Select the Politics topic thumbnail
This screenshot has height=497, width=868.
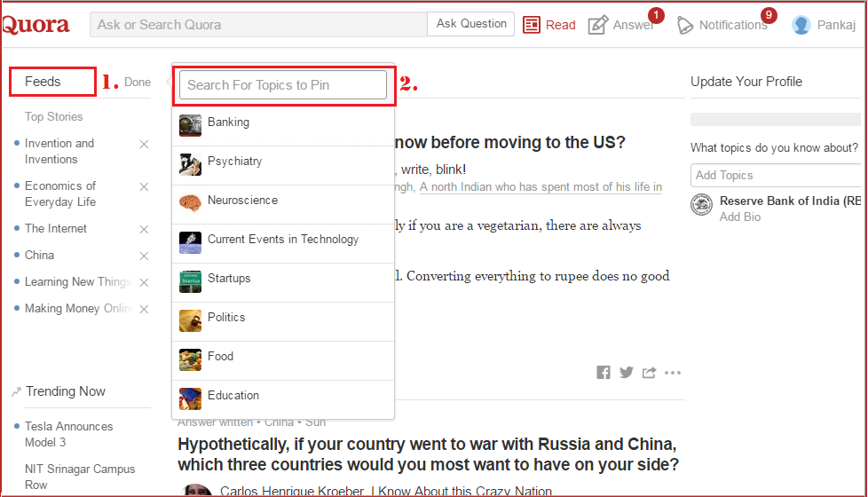click(190, 320)
